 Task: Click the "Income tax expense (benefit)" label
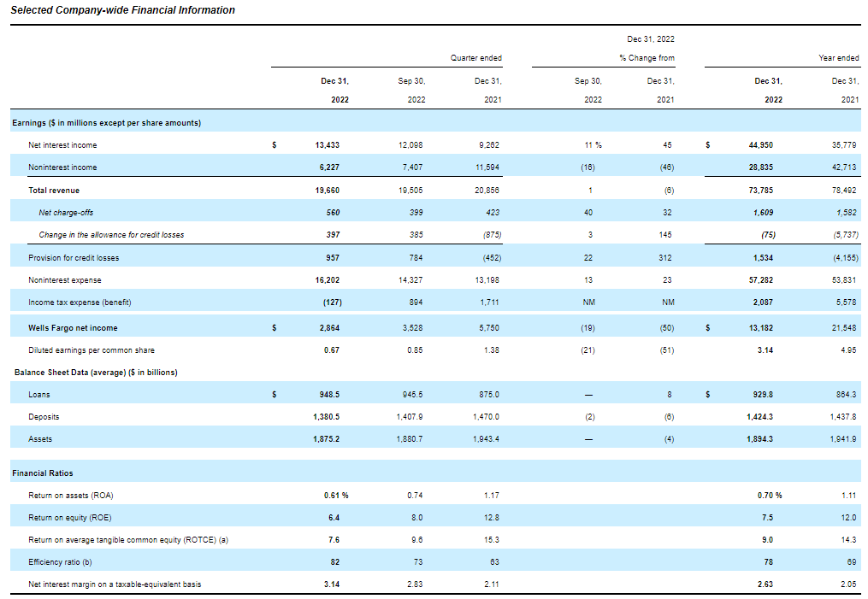tap(80, 302)
